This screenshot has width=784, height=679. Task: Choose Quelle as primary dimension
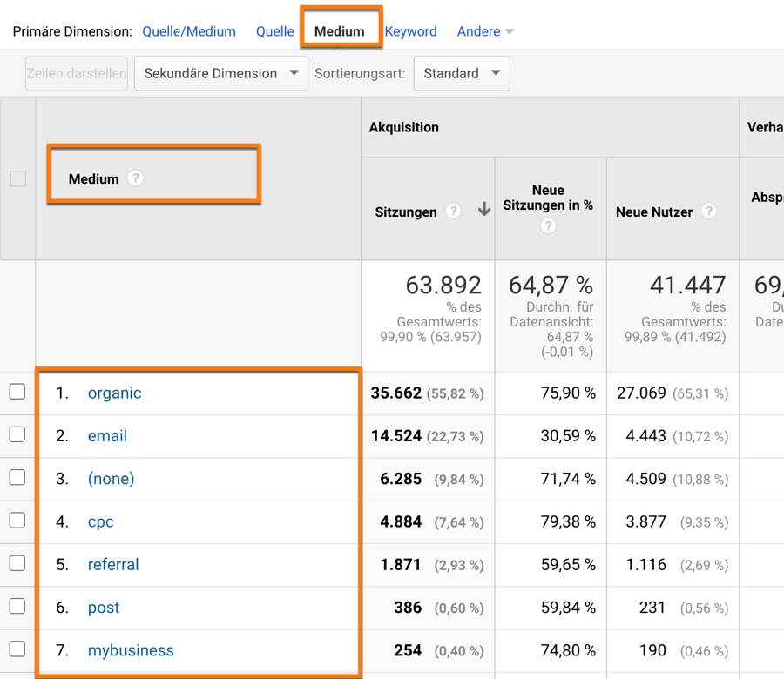coord(274,31)
